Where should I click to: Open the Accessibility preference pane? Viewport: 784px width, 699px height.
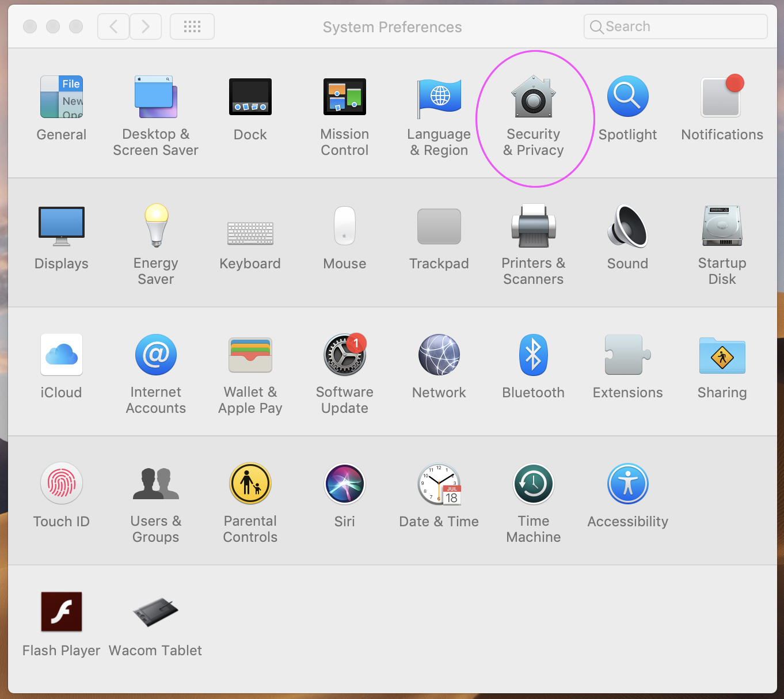pyautogui.click(x=627, y=484)
